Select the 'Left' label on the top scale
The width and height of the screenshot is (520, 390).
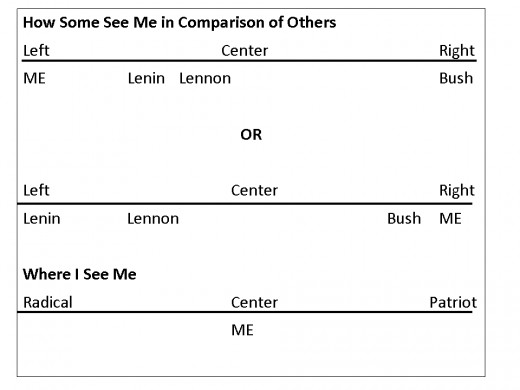pos(36,51)
